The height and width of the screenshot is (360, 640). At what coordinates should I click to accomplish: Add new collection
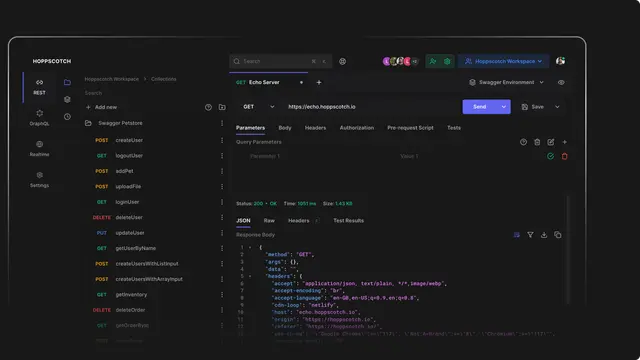coord(101,107)
